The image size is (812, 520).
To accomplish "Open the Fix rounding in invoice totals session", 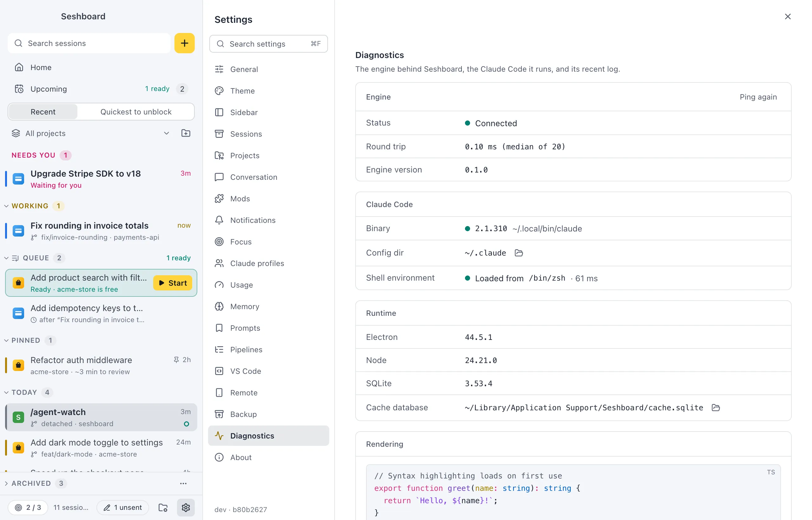I will coord(101,231).
